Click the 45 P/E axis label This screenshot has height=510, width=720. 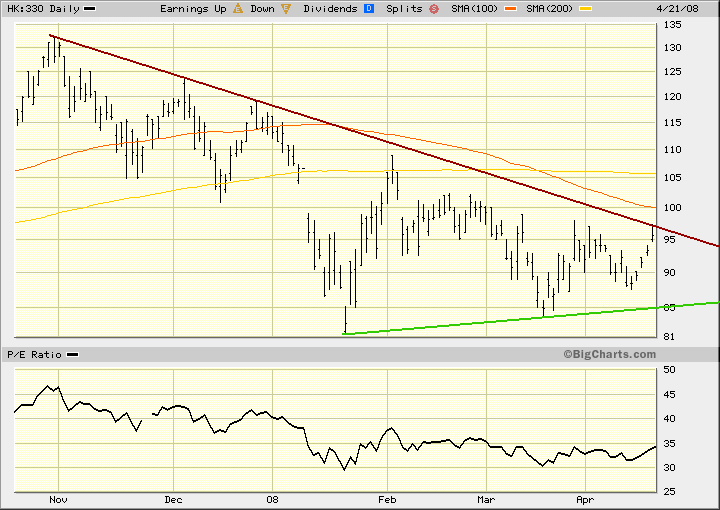pyautogui.click(x=669, y=394)
